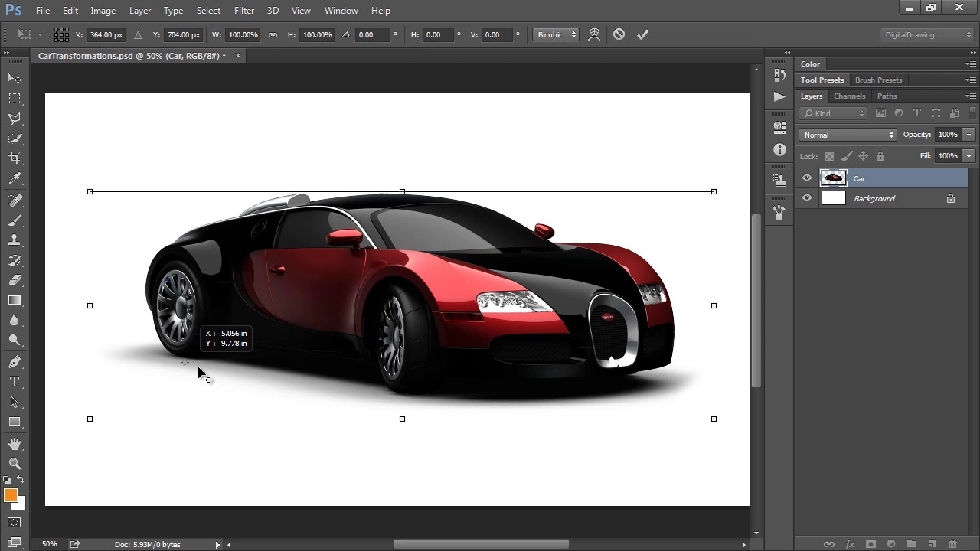Toggle the width-height aspect ratio link

click(273, 34)
